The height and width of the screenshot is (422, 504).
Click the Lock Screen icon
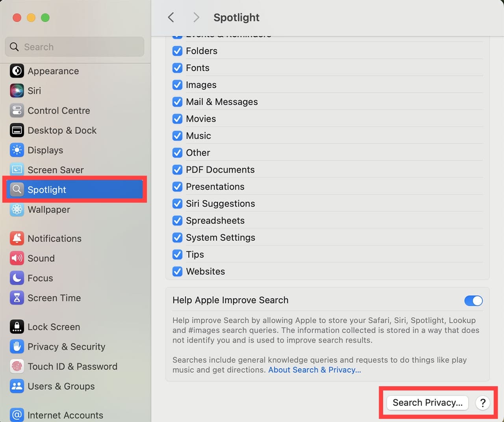pos(17,327)
